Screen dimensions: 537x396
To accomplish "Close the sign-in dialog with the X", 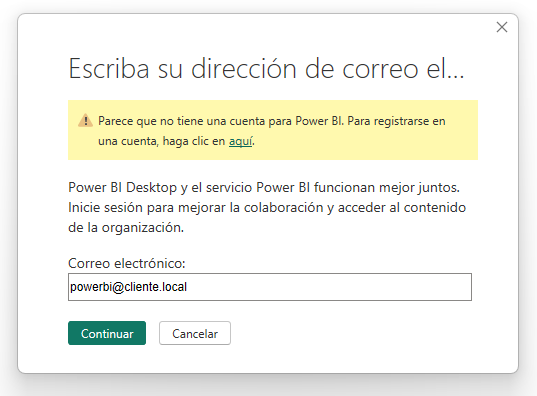I will (x=502, y=27).
